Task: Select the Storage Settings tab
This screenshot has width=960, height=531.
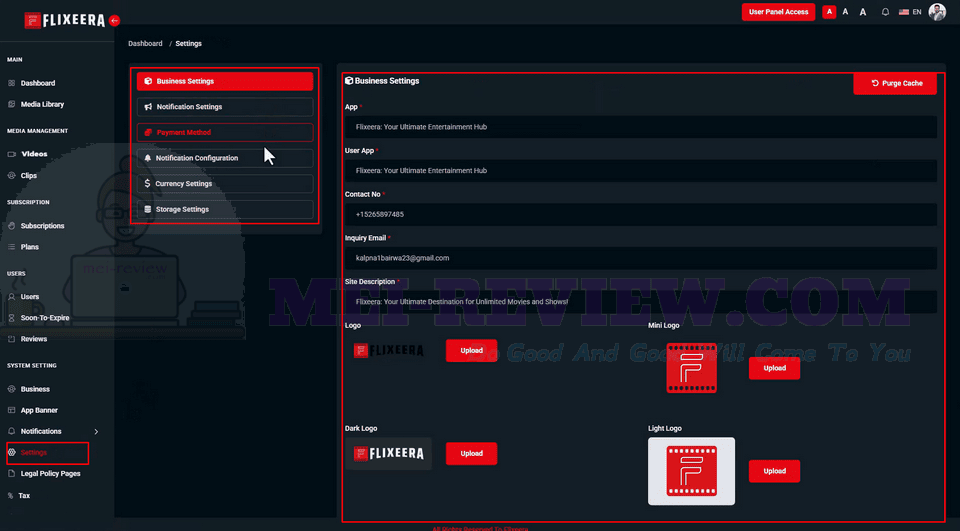Action: (x=225, y=210)
